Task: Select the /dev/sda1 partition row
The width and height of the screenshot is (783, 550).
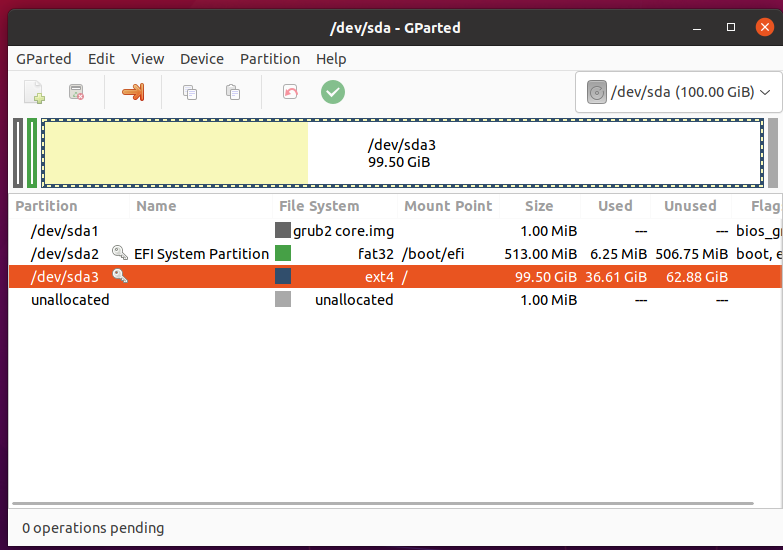Action: tap(395, 231)
